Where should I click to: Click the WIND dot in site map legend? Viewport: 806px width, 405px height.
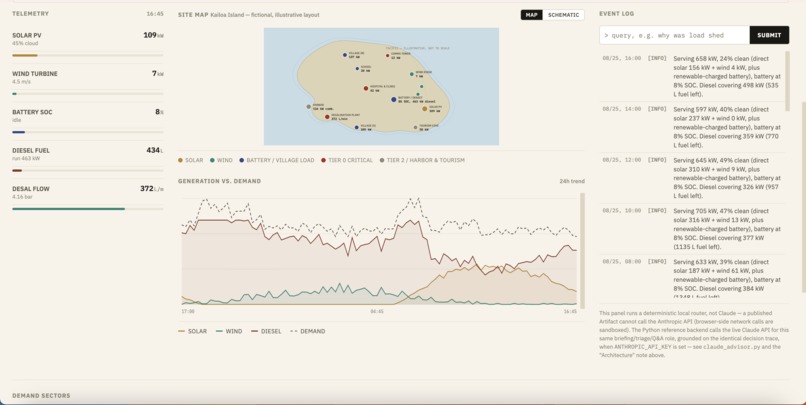point(212,160)
